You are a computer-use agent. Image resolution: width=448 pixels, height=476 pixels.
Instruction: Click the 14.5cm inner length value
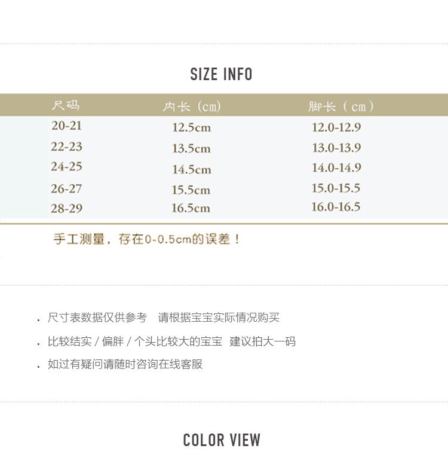(191, 170)
